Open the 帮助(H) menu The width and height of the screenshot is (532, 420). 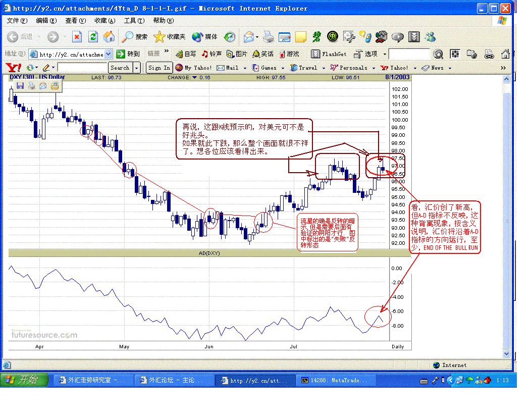164,21
